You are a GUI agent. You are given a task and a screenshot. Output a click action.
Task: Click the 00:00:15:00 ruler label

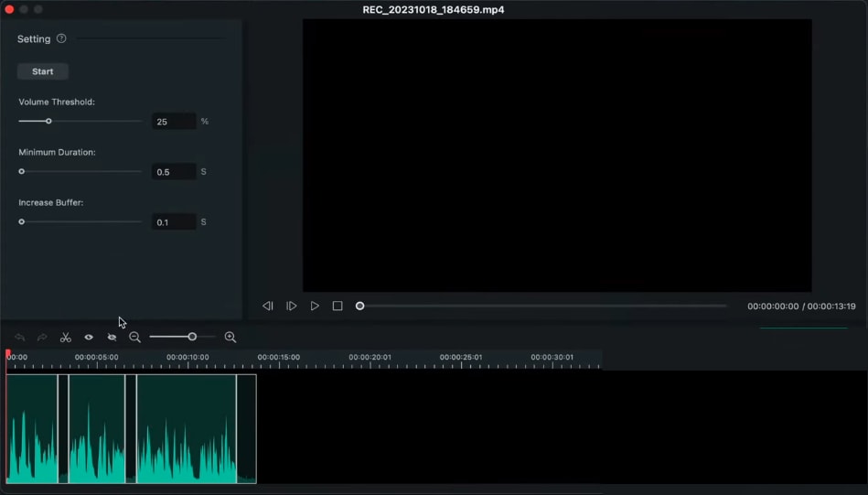pyautogui.click(x=278, y=357)
